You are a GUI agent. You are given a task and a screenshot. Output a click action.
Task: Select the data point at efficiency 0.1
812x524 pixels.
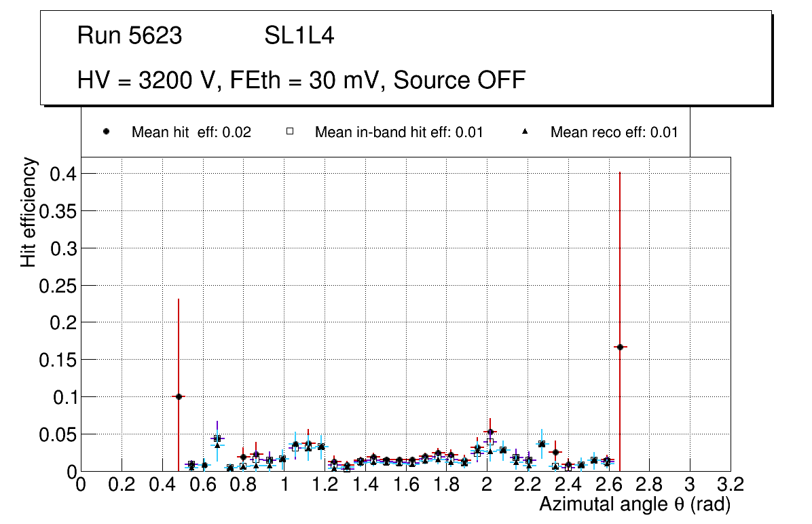(x=178, y=396)
